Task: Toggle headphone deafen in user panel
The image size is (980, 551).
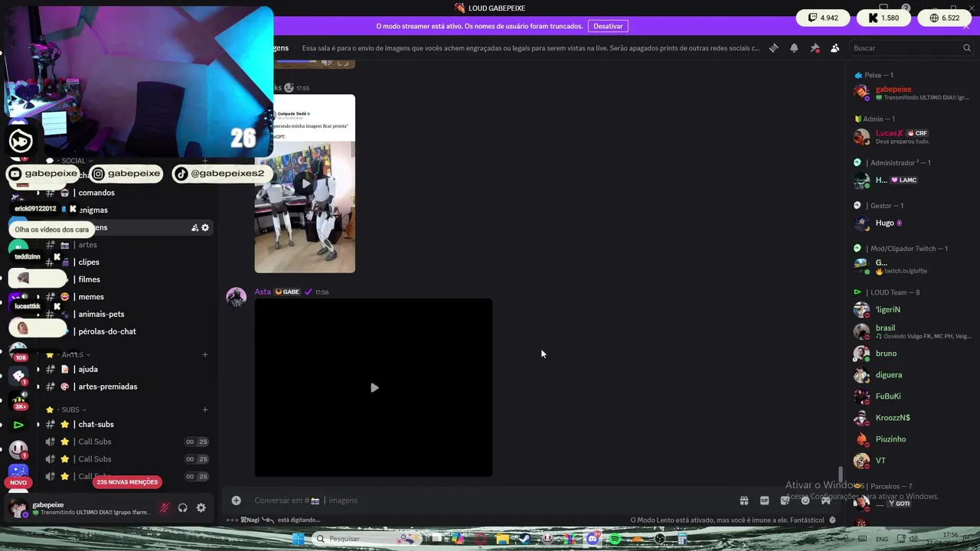Action: click(183, 508)
